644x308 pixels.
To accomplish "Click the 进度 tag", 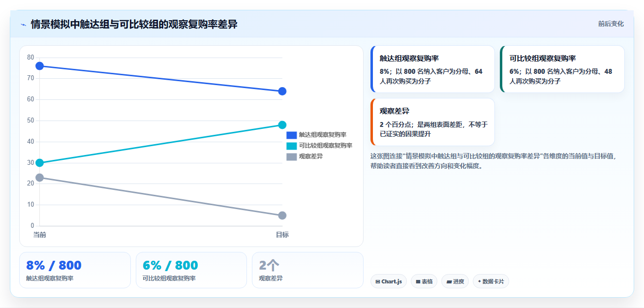I will tap(455, 281).
